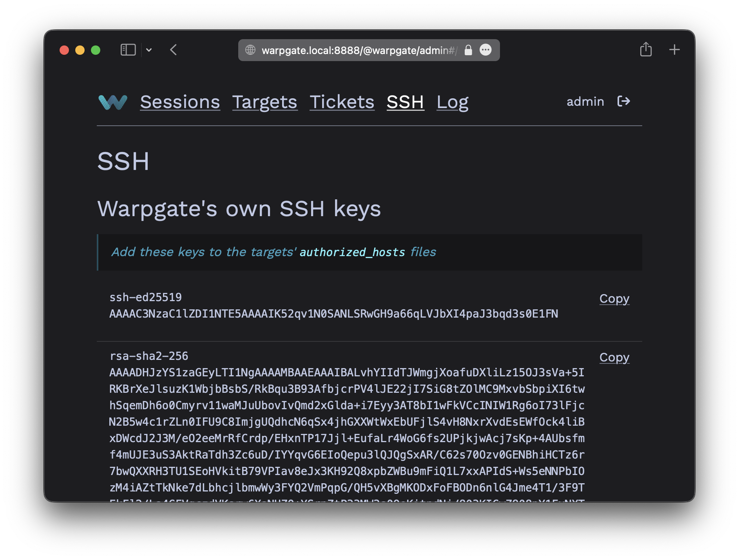Toggle the Safari sidebar icon

tap(128, 50)
